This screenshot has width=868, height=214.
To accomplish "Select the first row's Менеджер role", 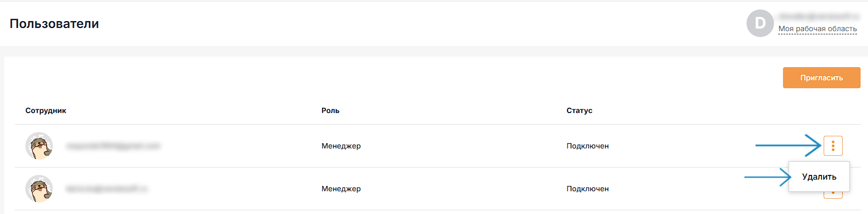I will pos(341,146).
